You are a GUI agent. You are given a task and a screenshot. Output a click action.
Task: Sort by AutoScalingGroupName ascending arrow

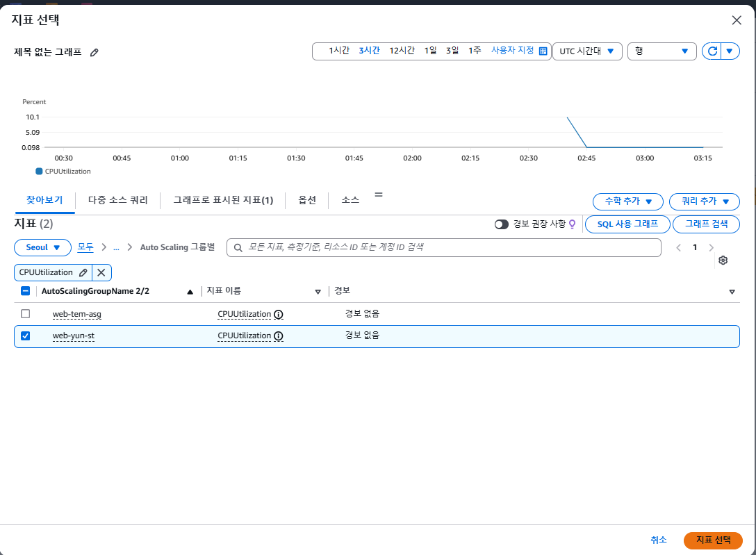coord(190,292)
